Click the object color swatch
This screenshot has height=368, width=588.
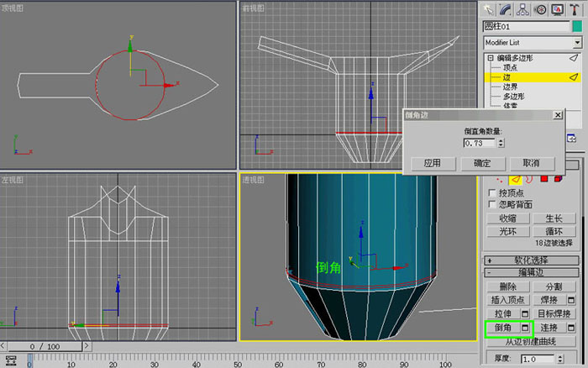click(577, 27)
